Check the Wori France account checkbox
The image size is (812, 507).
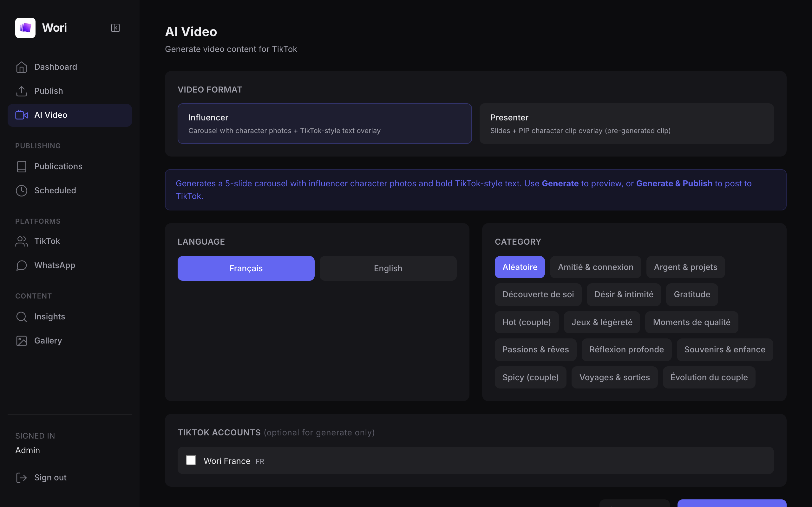point(191,460)
